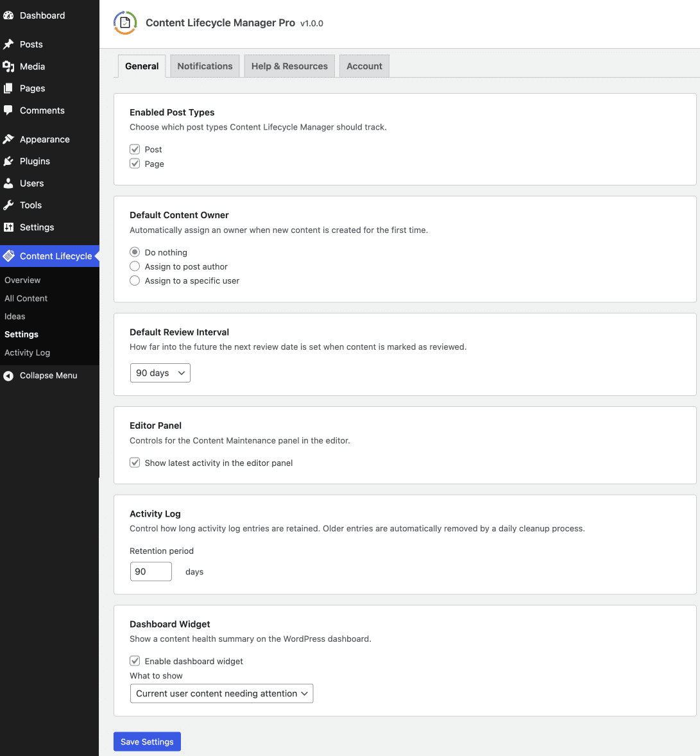Click the Dashboard Widget heading
This screenshot has width=700, height=756.
[169, 624]
